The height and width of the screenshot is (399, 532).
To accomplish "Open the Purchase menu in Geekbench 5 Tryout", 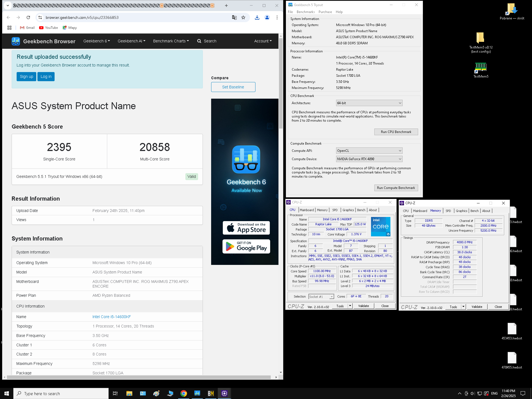I will pyautogui.click(x=325, y=12).
